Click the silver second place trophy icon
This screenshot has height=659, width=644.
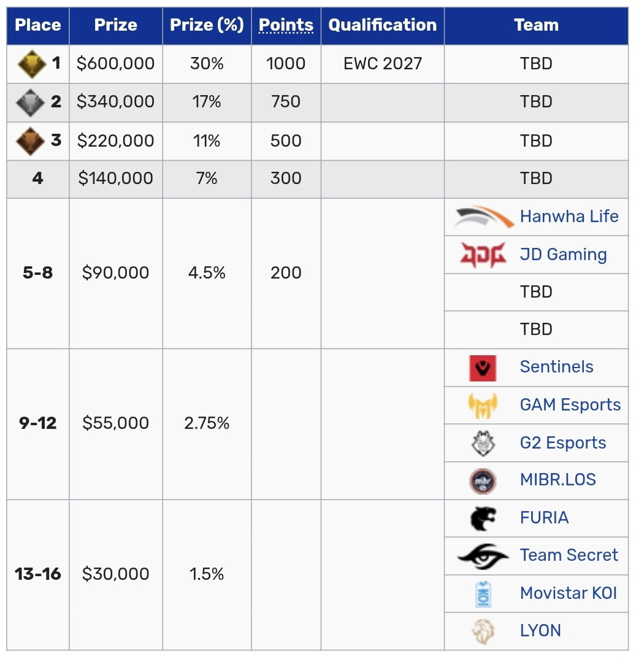click(30, 102)
